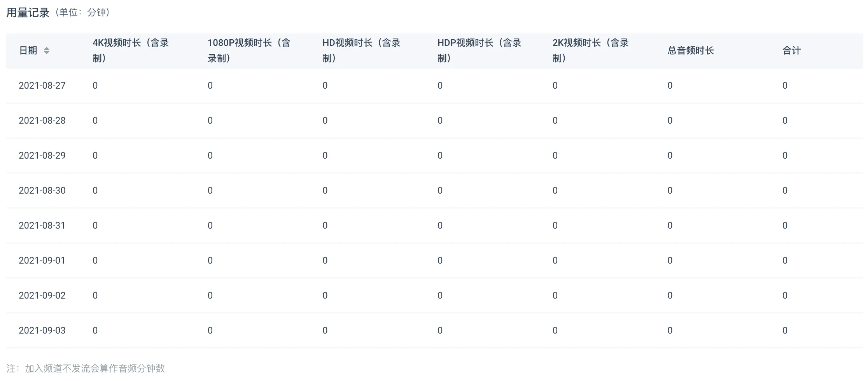
Task: Click 4K value in 2021-09-03 row
Action: (95, 330)
